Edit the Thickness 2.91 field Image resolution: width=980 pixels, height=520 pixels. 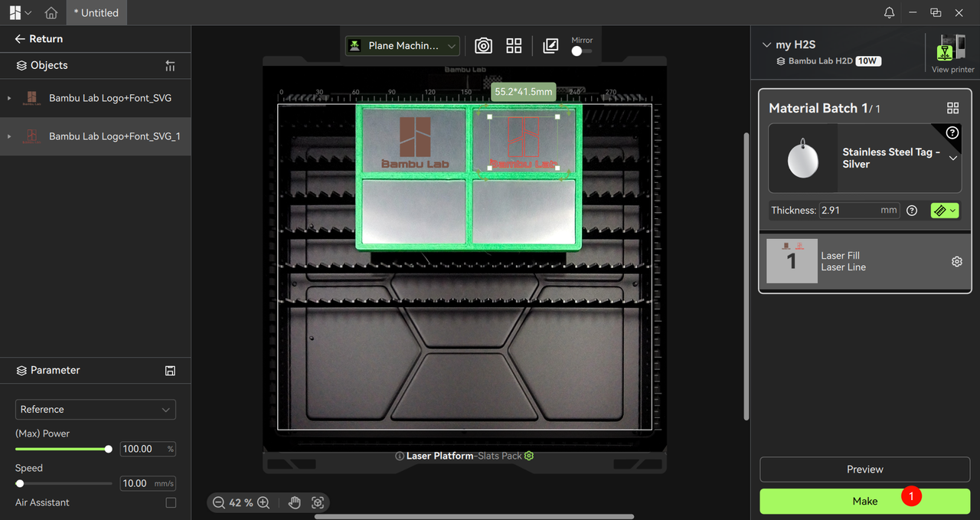(x=860, y=211)
